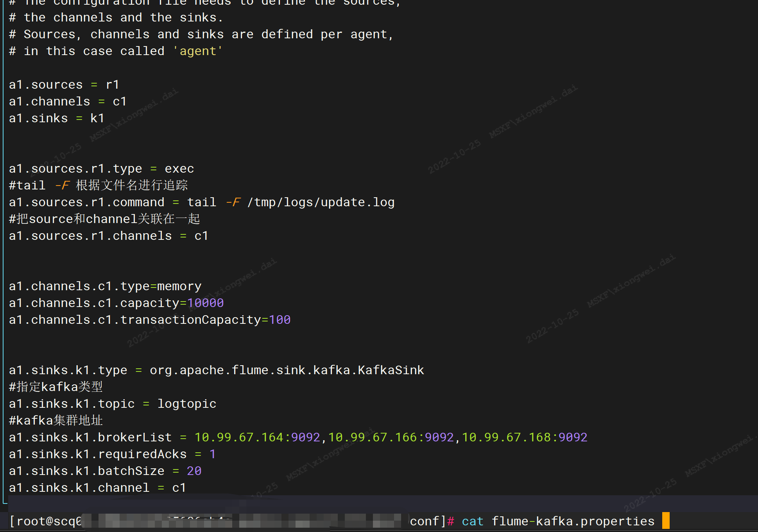Click broker address '10.99.67.166:9092'
The image size is (758, 532).
pyautogui.click(x=391, y=437)
